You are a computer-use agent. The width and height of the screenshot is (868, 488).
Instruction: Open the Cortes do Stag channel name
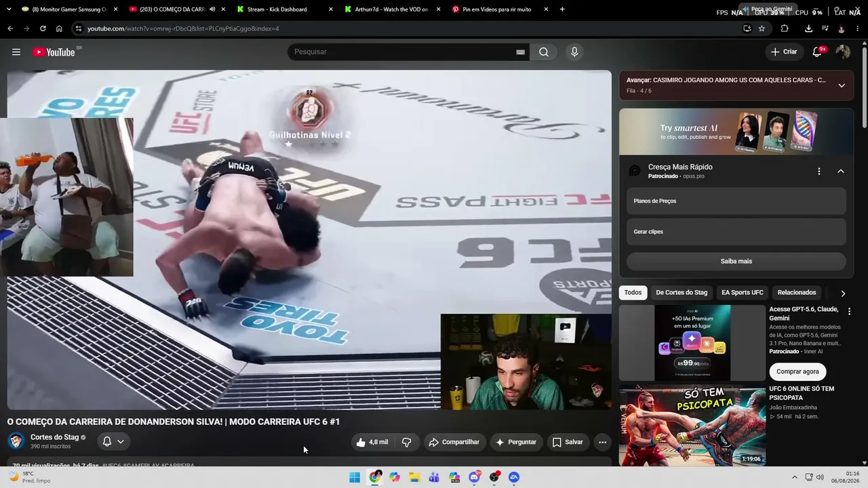coord(54,437)
